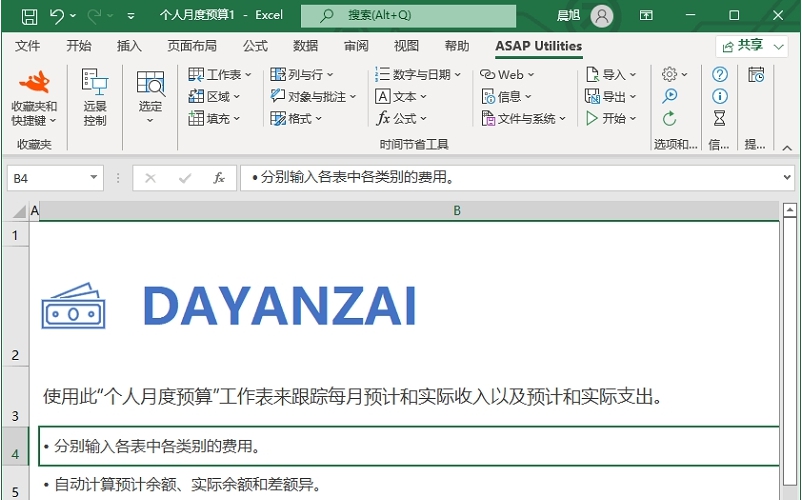Expand the formula bar

coord(787,178)
